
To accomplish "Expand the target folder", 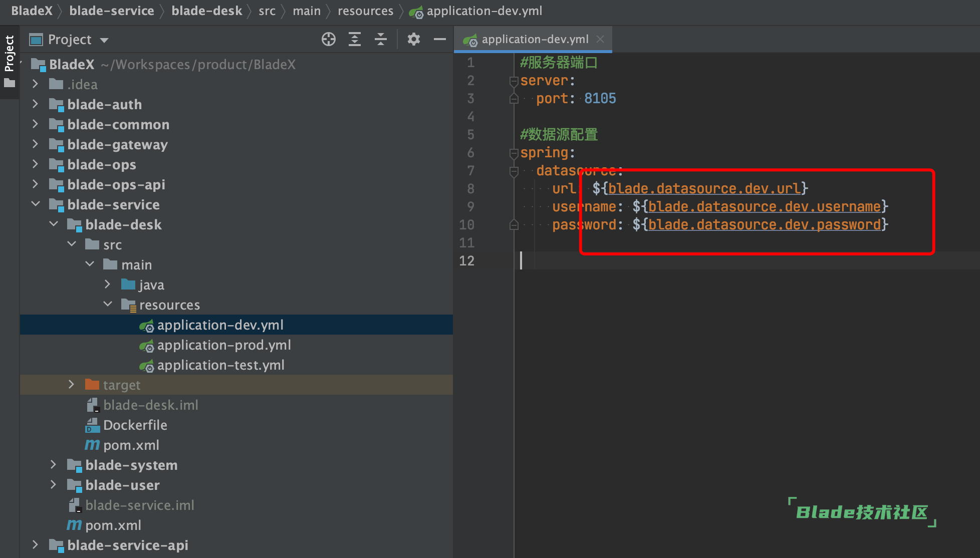I will [71, 385].
